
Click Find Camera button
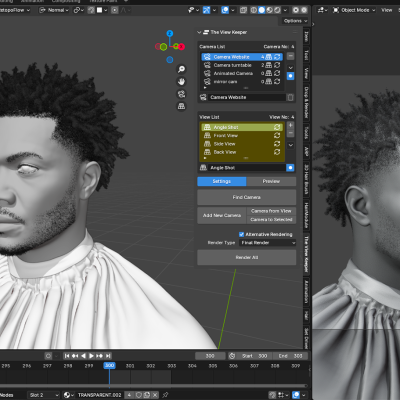[x=247, y=197]
